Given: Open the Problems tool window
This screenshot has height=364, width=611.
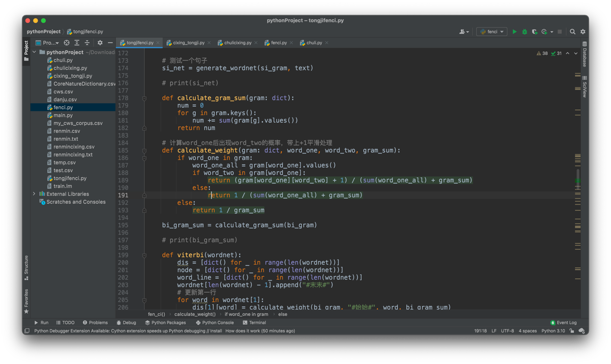Looking at the screenshot, I should pos(95,323).
